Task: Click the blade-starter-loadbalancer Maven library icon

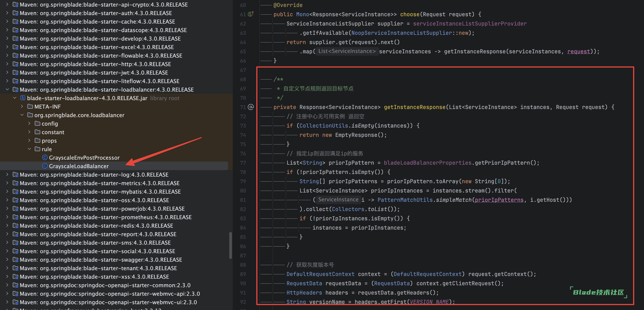Action: click(x=15, y=89)
